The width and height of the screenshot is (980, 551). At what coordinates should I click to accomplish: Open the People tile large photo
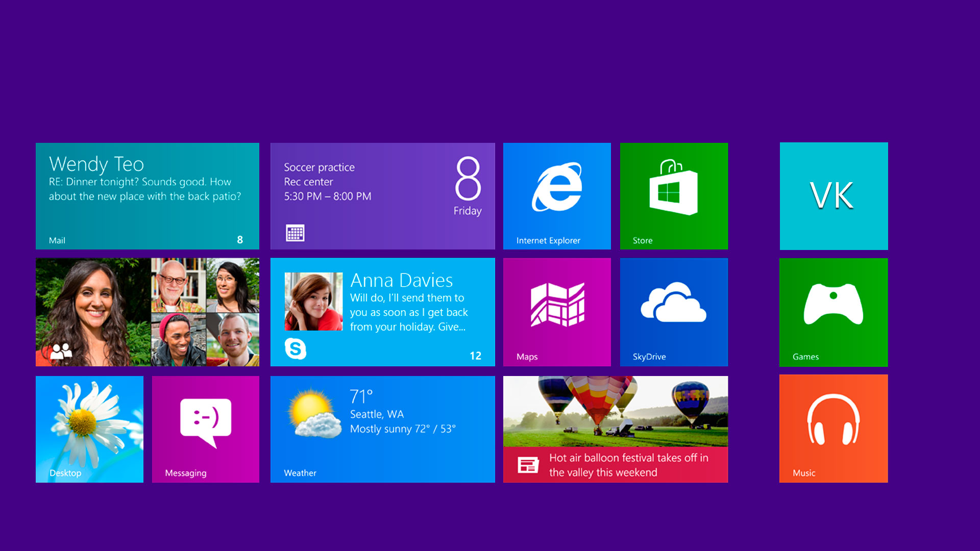tap(93, 312)
